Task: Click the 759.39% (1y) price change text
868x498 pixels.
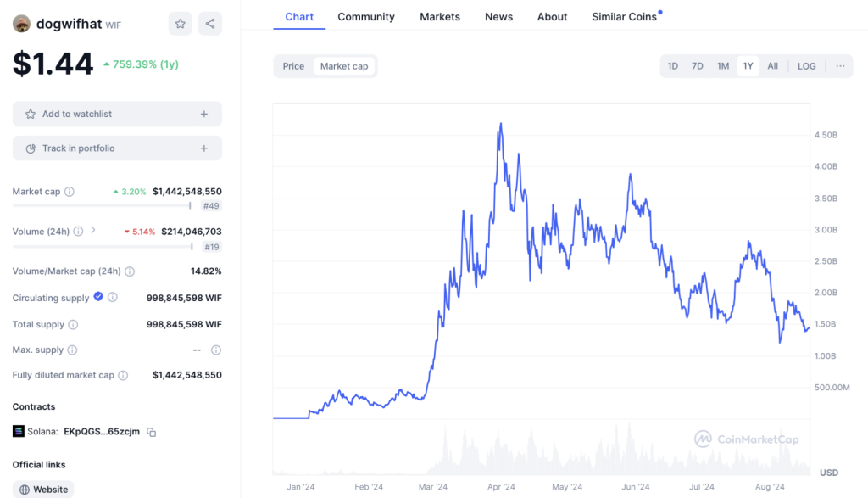Action: tap(146, 64)
